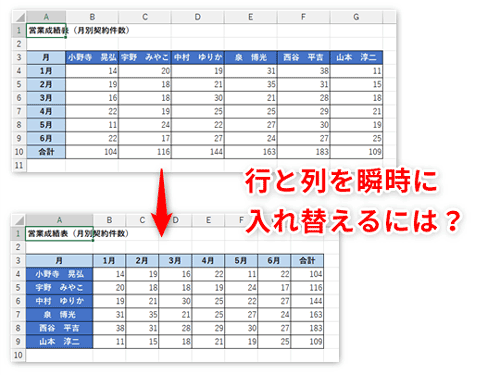
Task: Click the 中村 ゆりか row label in the bottom table
Action: (59, 301)
